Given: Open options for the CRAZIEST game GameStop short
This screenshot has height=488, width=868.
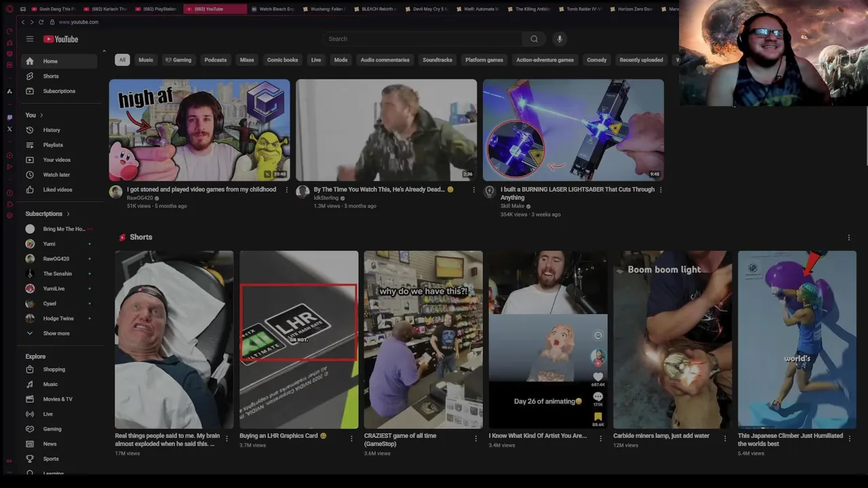Looking at the screenshot, I should coord(475,439).
